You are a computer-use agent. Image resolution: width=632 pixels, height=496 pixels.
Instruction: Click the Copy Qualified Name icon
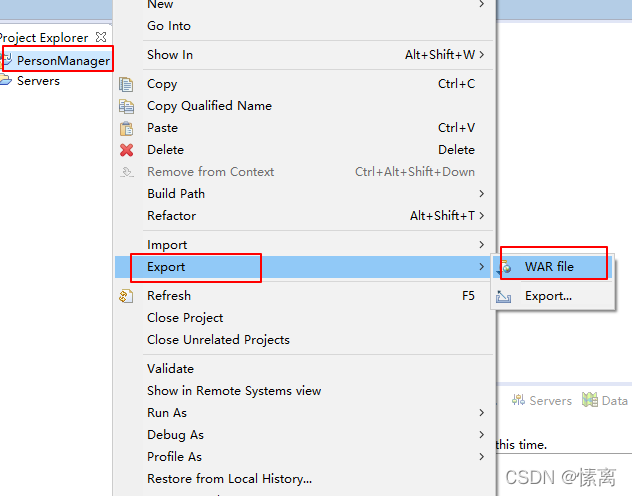coord(126,106)
